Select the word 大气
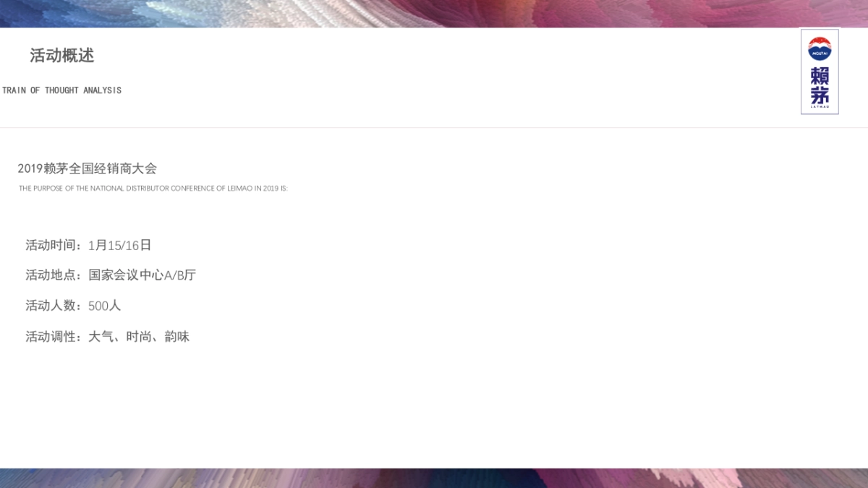The width and height of the screenshot is (868, 488). coord(101,336)
